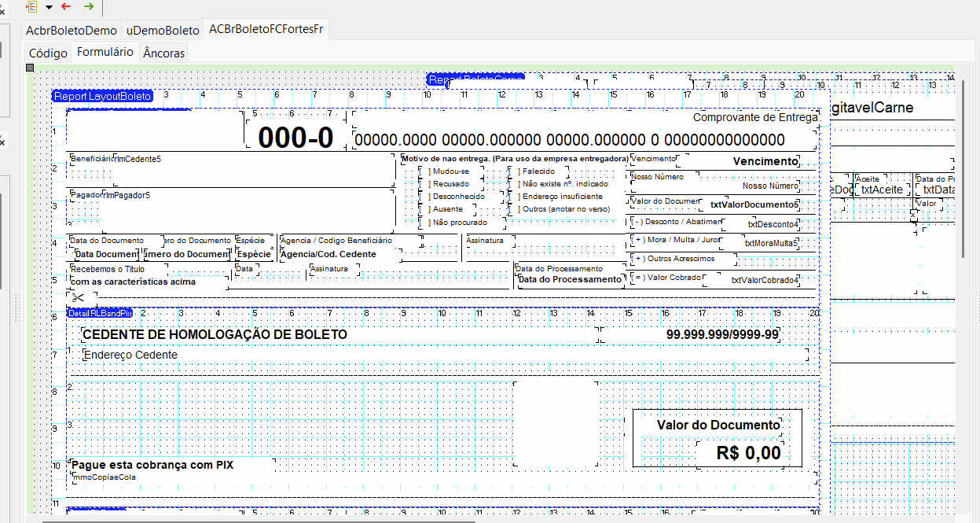
Task: Select the bold Data Documento field
Action: 106,255
